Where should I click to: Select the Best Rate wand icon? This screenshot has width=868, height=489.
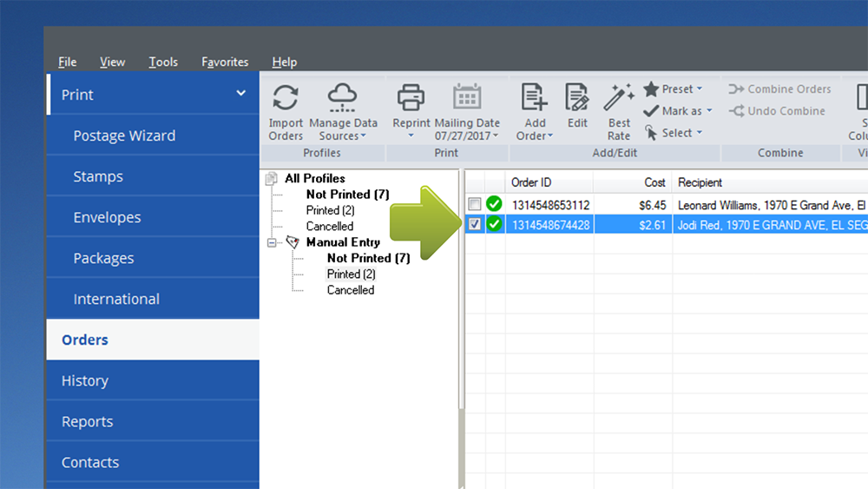(x=619, y=98)
